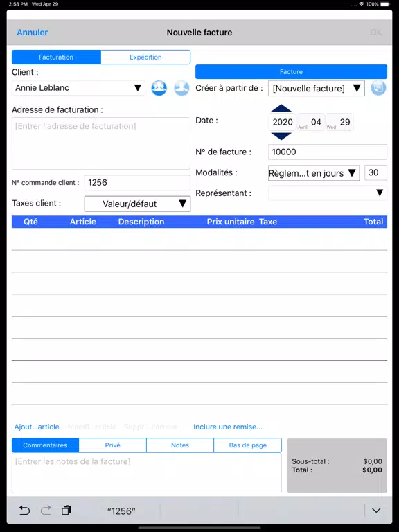The image size is (399, 532).
Task: Open the Modalités dropdown
Action: click(314, 173)
